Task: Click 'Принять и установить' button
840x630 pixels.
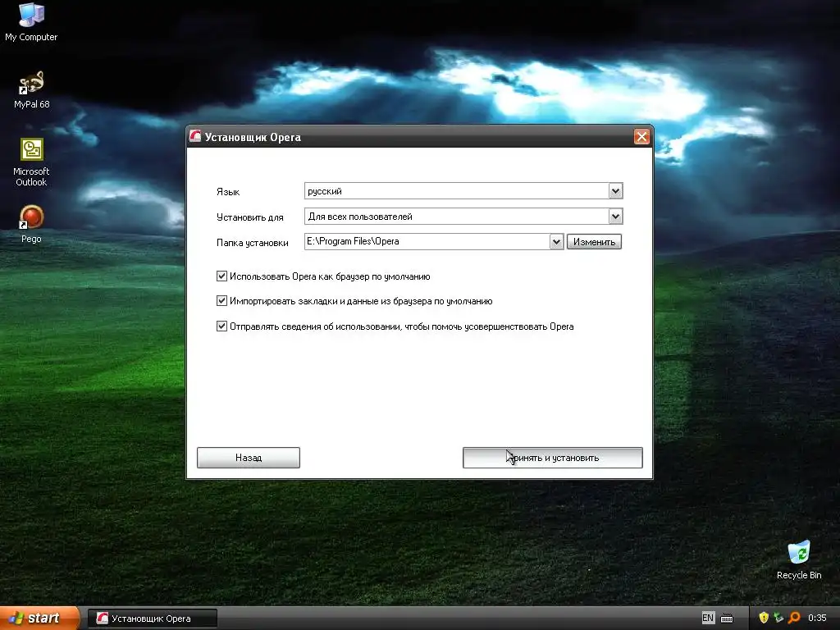Action: (553, 458)
